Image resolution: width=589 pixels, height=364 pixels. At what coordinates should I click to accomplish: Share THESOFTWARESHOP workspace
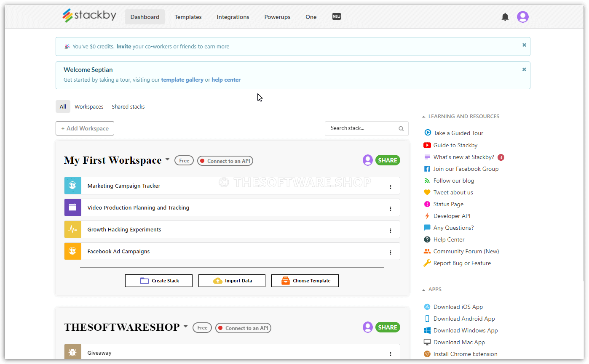point(388,327)
